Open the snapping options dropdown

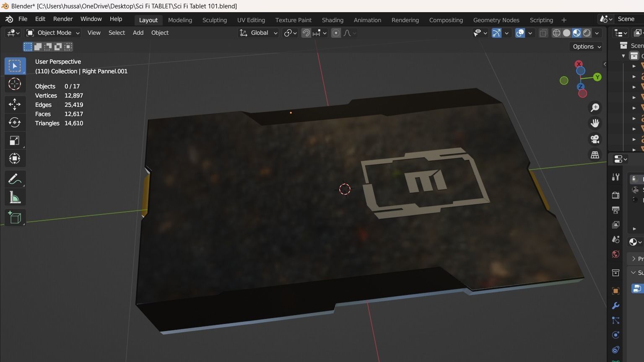point(320,33)
